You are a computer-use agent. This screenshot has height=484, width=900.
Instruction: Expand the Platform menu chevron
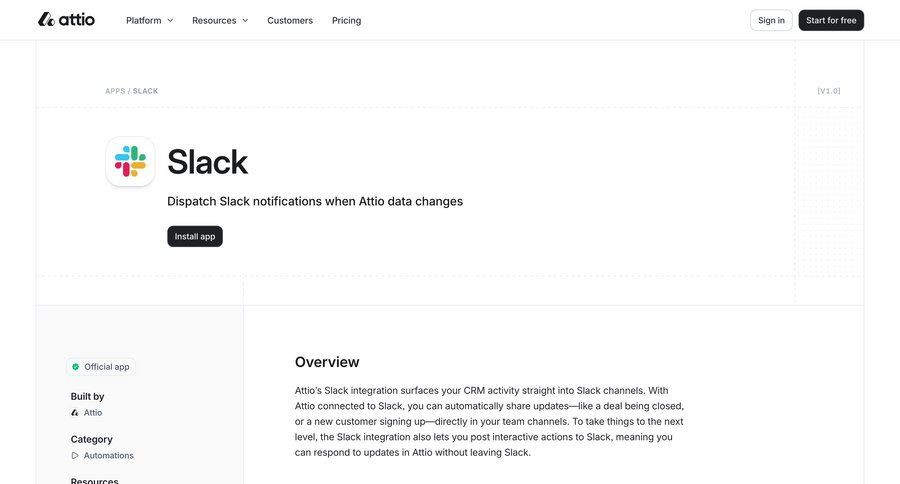click(x=170, y=20)
